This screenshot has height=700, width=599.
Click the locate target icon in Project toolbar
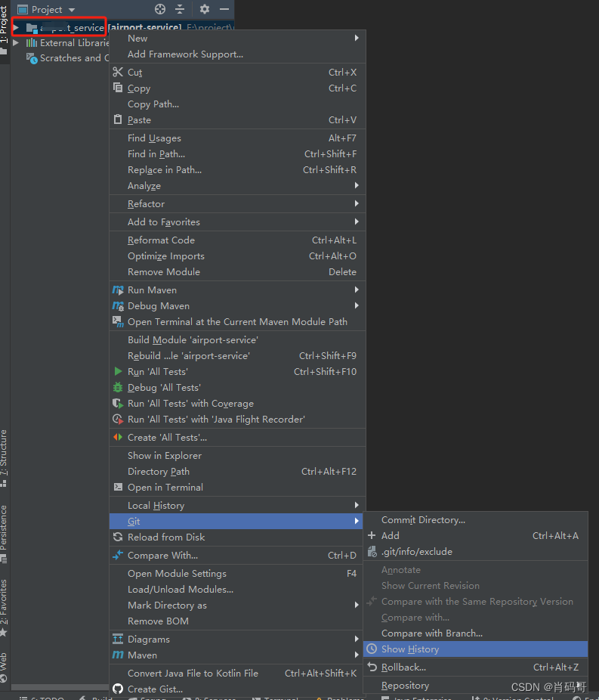[x=160, y=9]
